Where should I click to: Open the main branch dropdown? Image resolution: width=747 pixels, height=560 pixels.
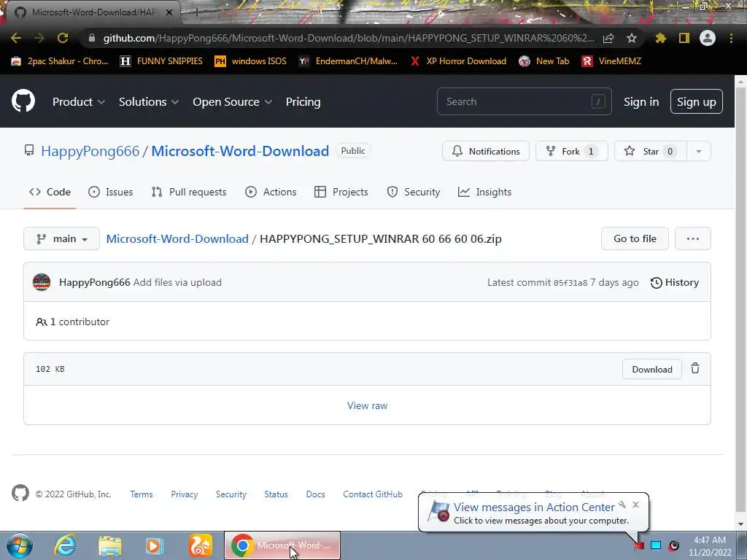[x=61, y=238]
